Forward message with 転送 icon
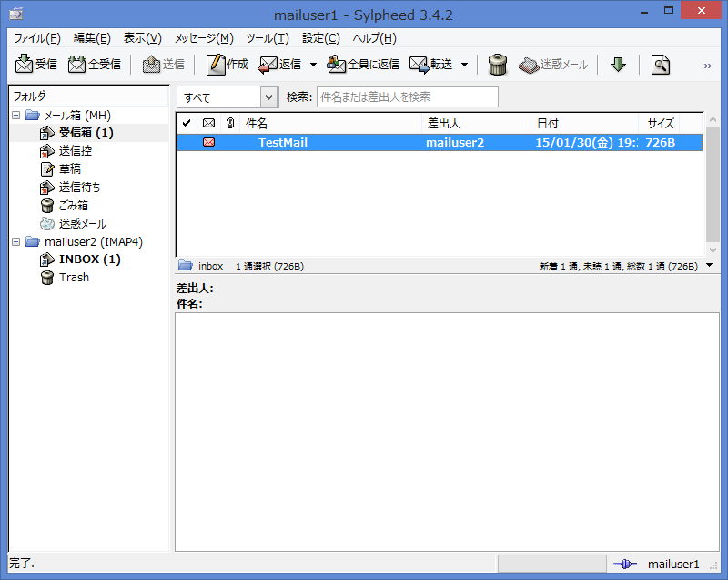Image resolution: width=728 pixels, height=580 pixels. coord(430,64)
